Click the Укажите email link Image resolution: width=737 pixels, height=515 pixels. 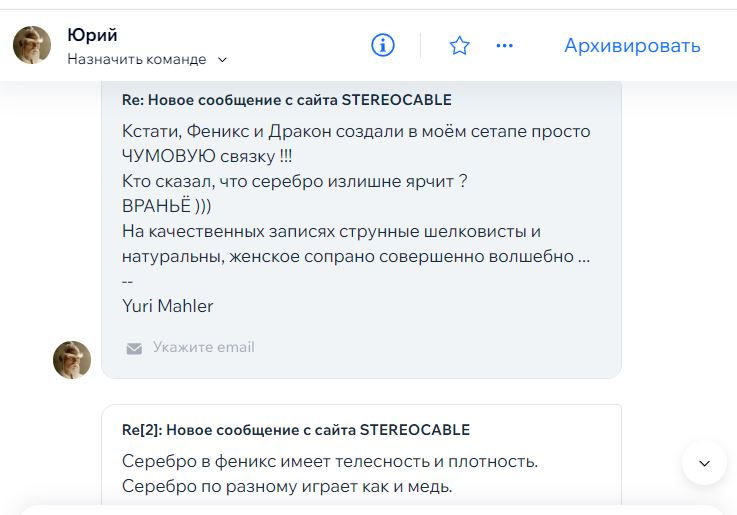pyautogui.click(x=203, y=347)
